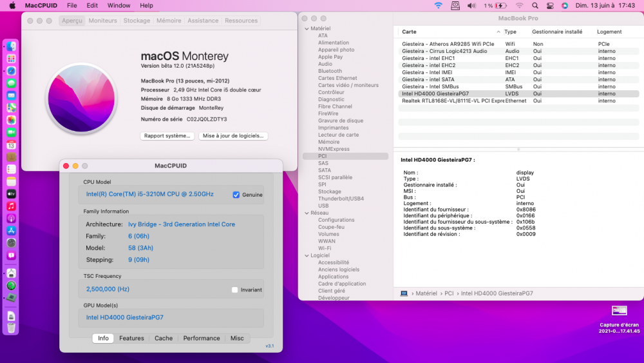Select the Giesteira Atheros AR9285 Wifi row
Screen dimensions: 644x363
click(x=518, y=44)
